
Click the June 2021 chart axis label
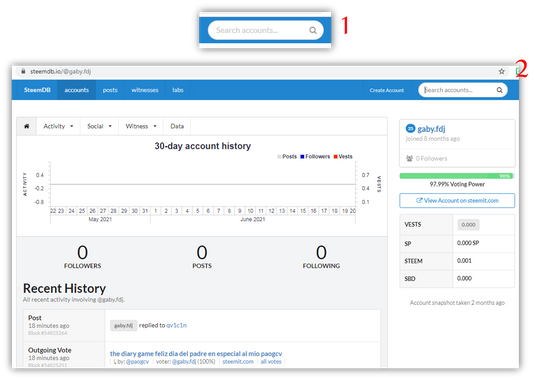253,219
